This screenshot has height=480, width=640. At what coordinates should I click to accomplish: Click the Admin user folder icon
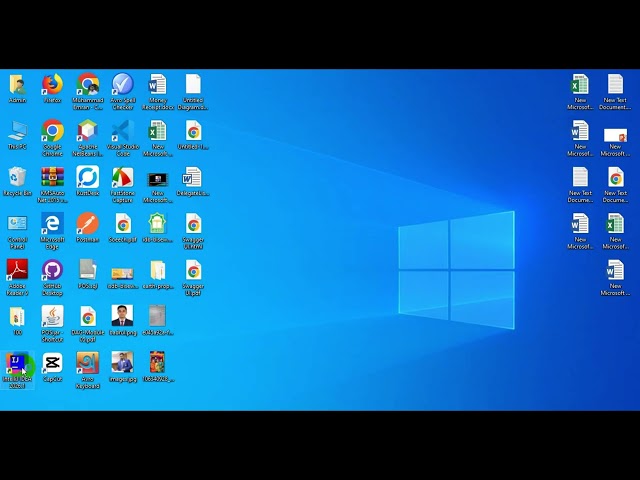[17, 88]
